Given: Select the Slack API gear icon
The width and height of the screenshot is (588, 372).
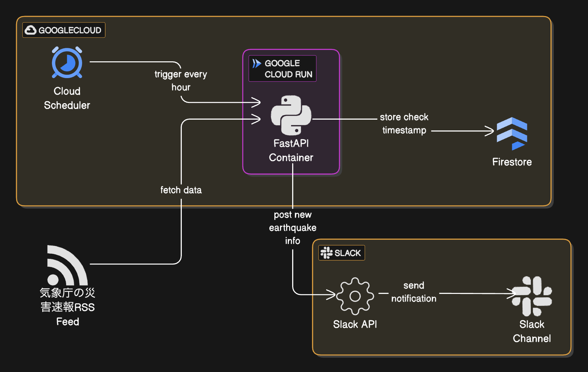Looking at the screenshot, I should coord(355,296).
